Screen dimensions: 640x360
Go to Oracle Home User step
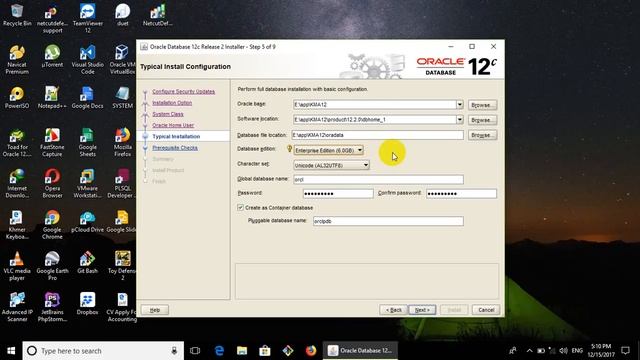click(x=173, y=125)
